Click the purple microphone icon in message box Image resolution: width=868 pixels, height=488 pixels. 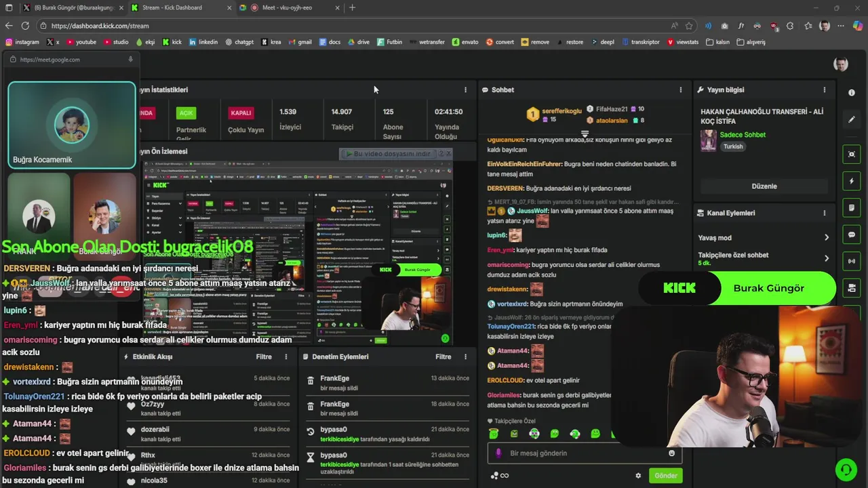pyautogui.click(x=498, y=453)
